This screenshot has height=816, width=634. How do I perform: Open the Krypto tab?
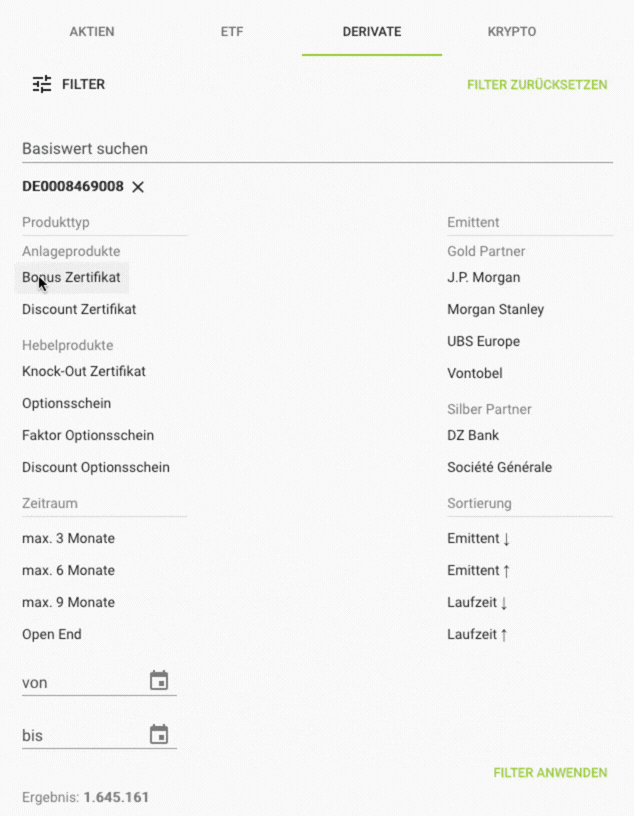(512, 32)
